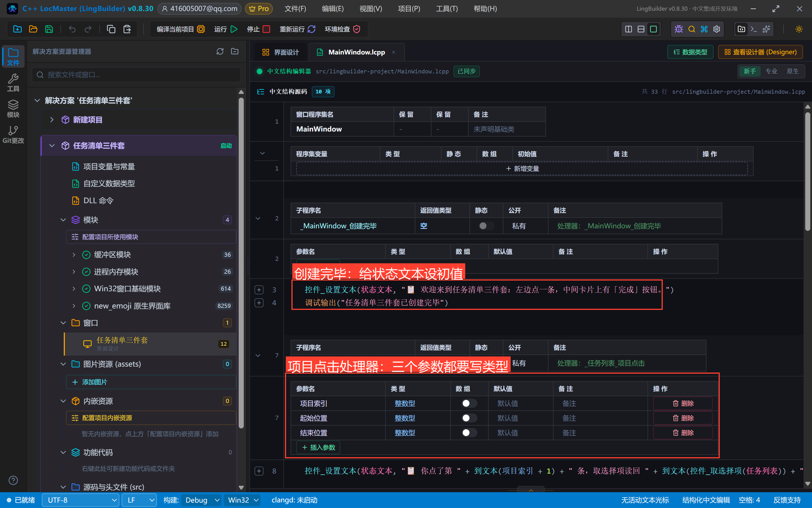Screen dimensions: 812x508
Task: Click 编译当前项目 button
Action: pyautogui.click(x=181, y=29)
